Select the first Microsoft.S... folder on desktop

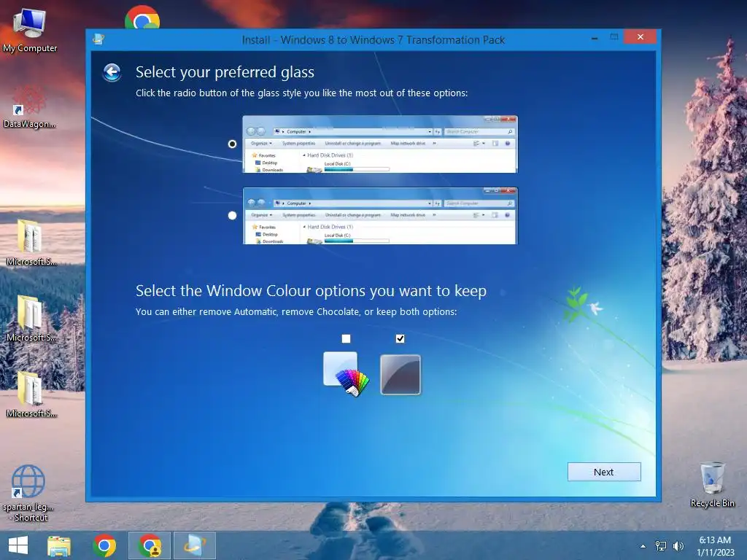pyautogui.click(x=31, y=242)
